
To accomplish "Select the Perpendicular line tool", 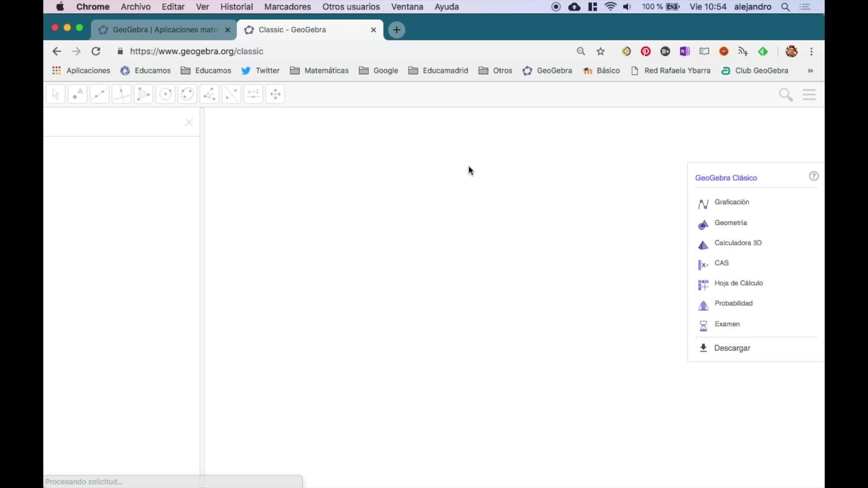I will coord(121,94).
